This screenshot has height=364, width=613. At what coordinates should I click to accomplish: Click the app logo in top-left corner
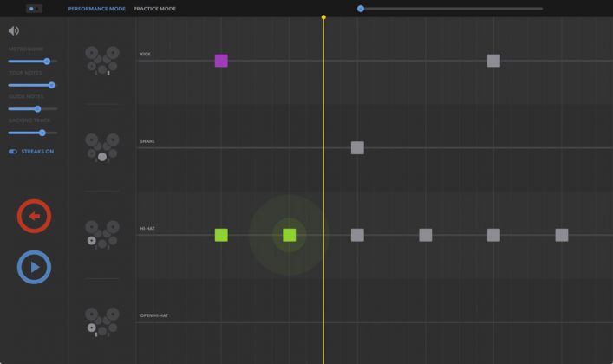click(34, 9)
